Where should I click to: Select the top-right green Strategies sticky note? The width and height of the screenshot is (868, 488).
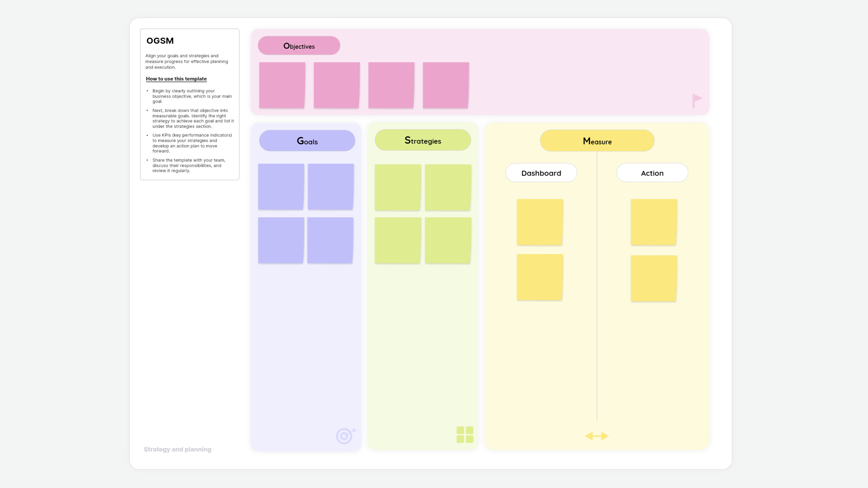pos(448,187)
